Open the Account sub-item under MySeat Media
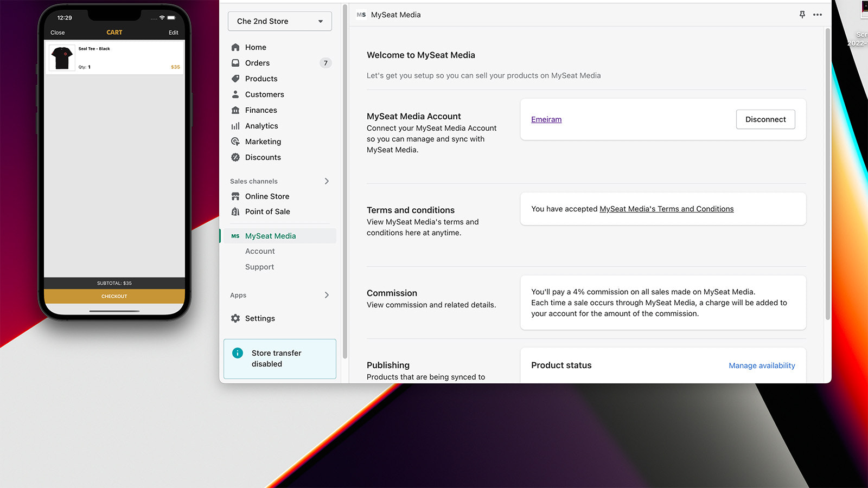 tap(260, 251)
